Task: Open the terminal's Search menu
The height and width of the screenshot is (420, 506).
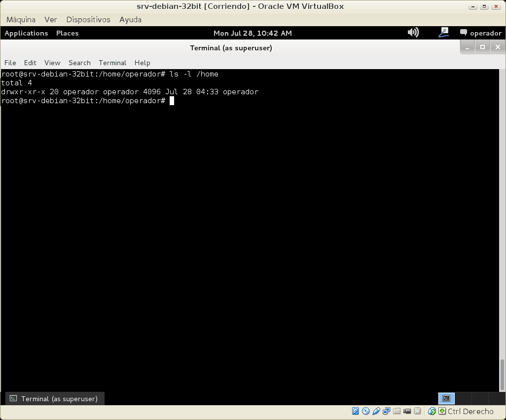Action: pos(79,63)
